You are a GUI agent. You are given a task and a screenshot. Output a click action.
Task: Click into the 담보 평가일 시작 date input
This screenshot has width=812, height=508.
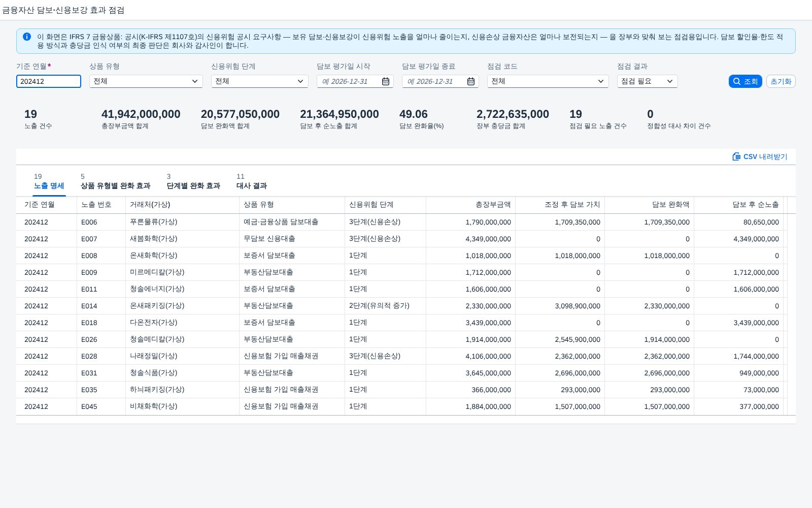pyautogui.click(x=349, y=81)
